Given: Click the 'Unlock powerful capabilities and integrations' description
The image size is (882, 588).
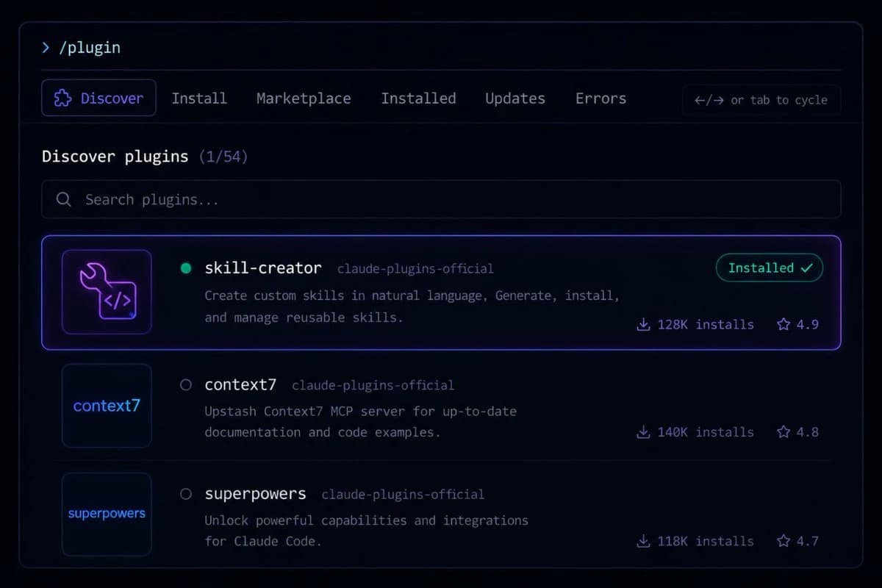Looking at the screenshot, I should pos(366,531).
